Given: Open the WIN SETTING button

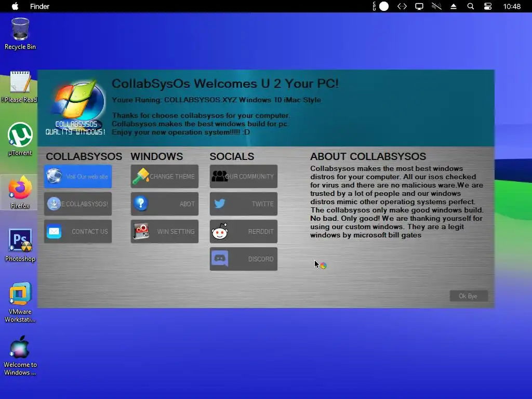Looking at the screenshot, I should pos(165,231).
